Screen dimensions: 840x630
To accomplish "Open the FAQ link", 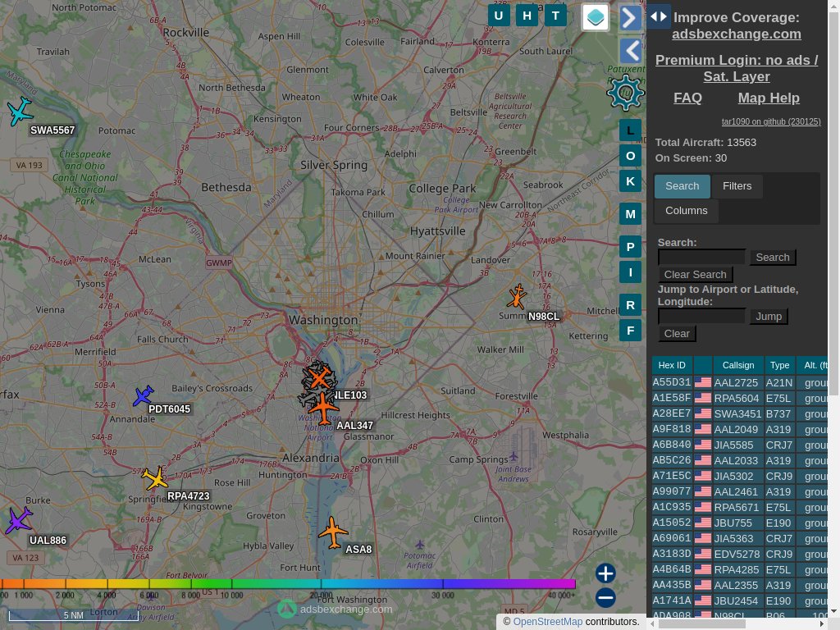I will (687, 98).
